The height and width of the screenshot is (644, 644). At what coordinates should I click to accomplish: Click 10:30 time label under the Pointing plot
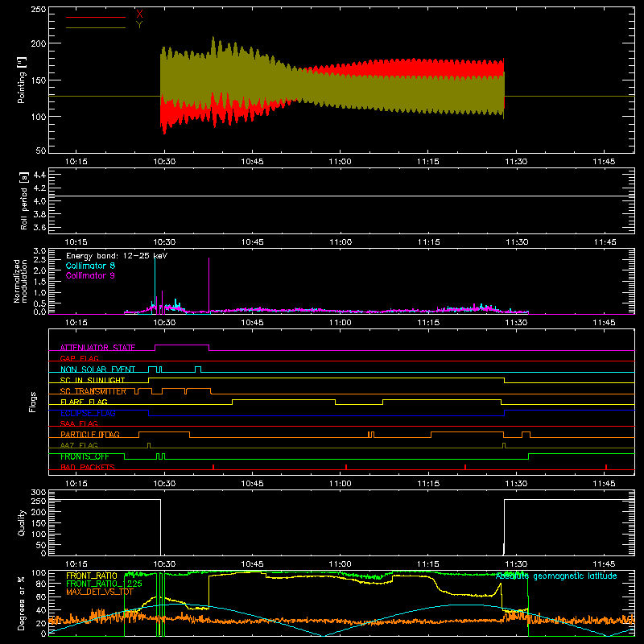point(164,162)
